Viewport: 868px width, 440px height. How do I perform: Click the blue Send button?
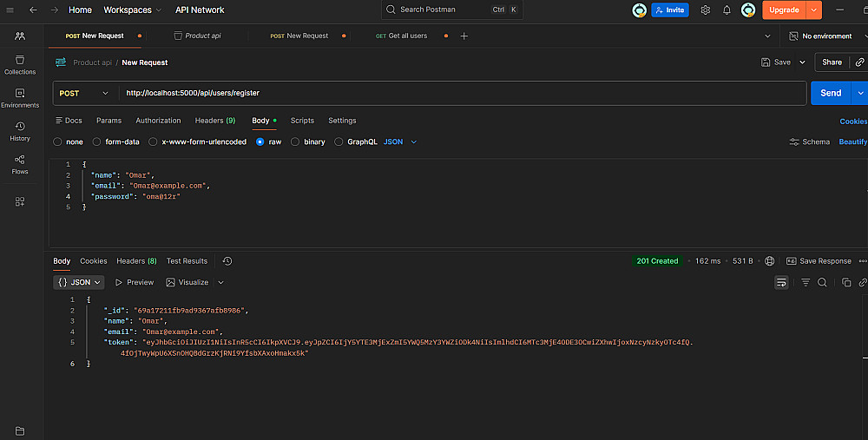[831, 93]
